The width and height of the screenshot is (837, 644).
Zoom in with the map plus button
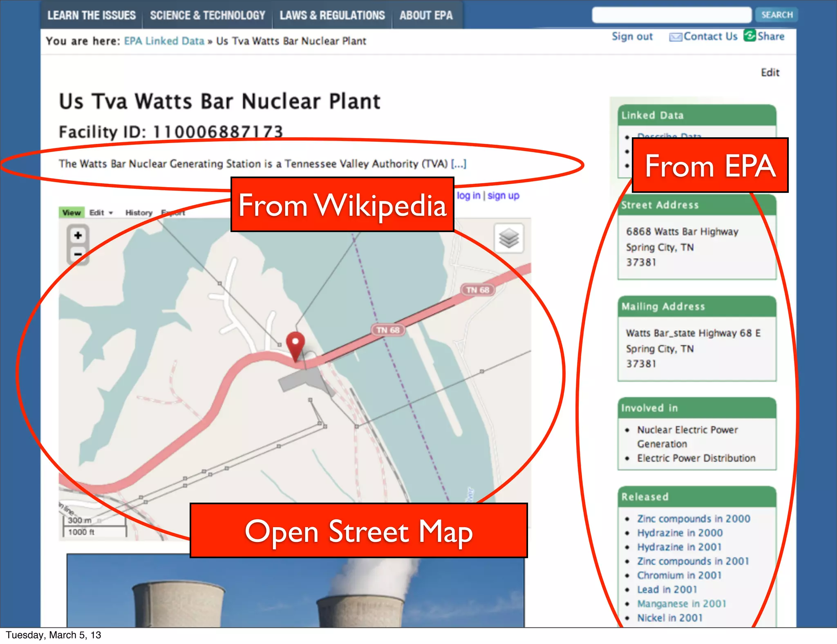78,235
